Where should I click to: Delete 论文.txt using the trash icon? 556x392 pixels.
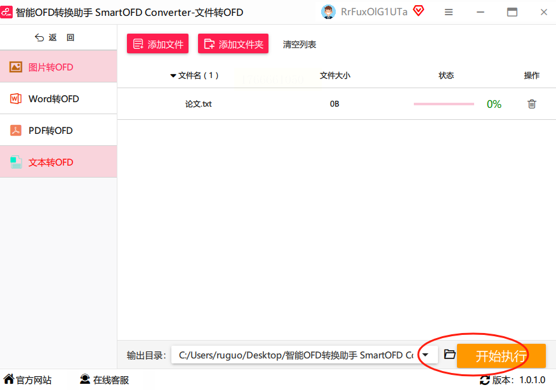pos(531,104)
